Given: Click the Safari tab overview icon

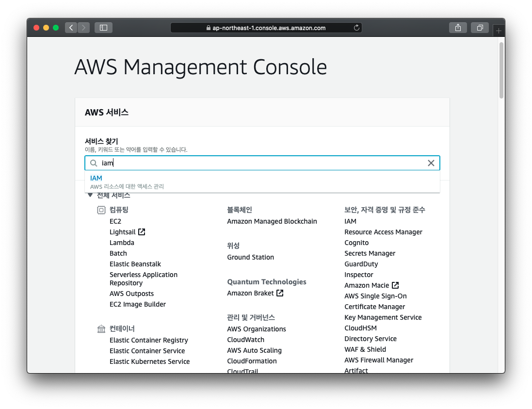Looking at the screenshot, I should [480, 28].
